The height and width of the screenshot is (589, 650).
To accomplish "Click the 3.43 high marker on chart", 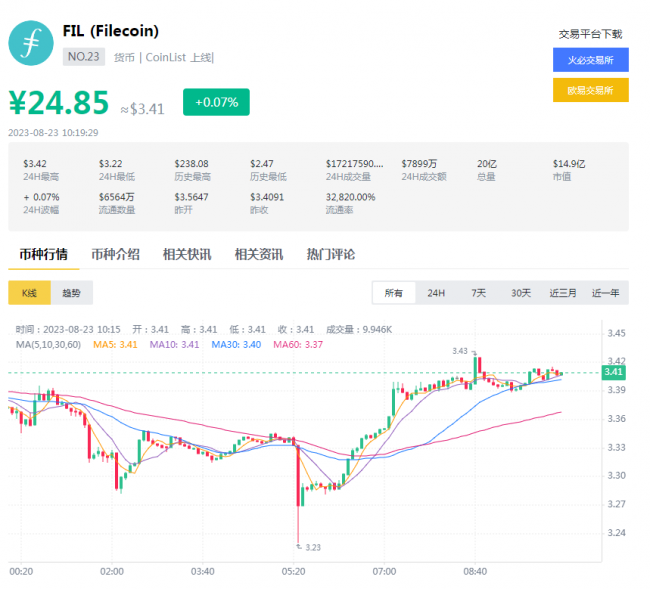I will tap(460, 351).
